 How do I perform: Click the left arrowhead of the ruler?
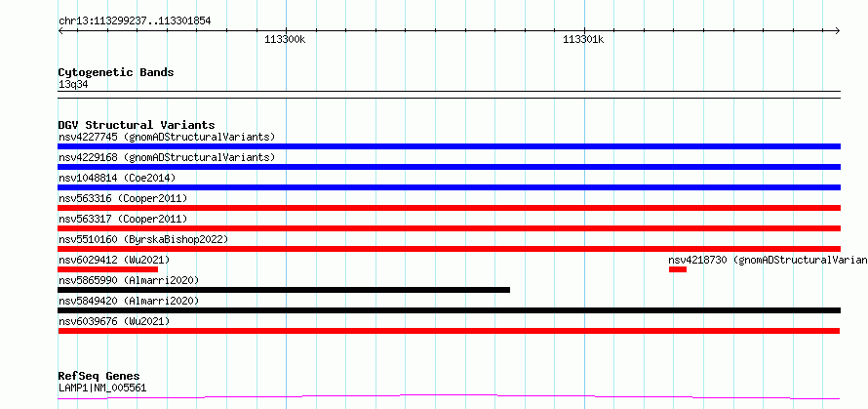[x=60, y=30]
